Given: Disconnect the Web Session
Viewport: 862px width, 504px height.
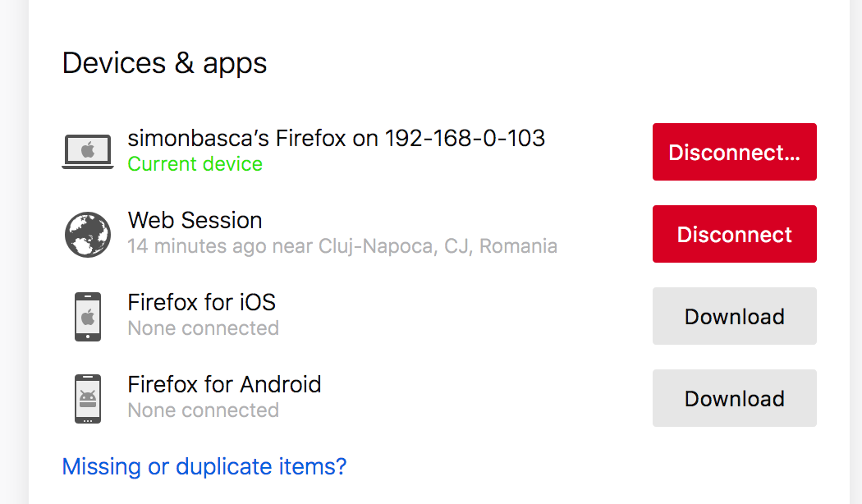Looking at the screenshot, I should [x=735, y=234].
